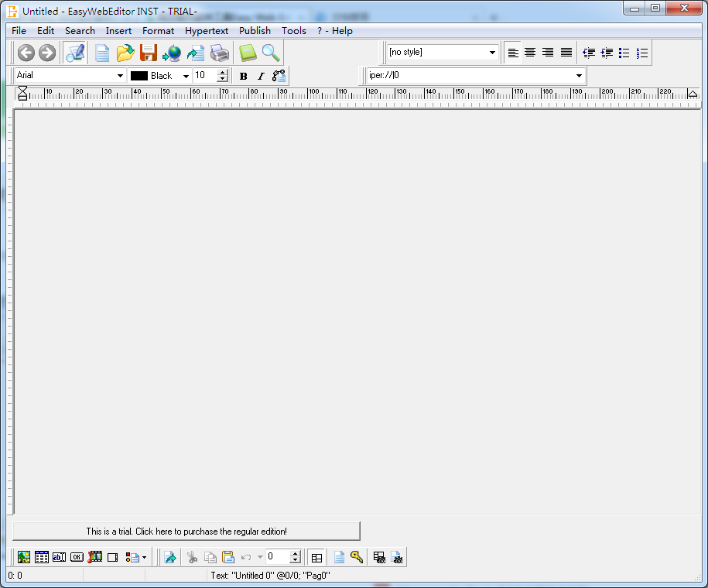Open the iper://l0 address dropdown

click(x=579, y=75)
